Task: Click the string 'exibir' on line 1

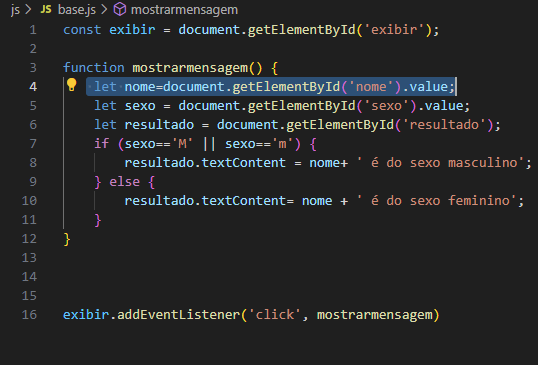Action: pyautogui.click(x=394, y=30)
